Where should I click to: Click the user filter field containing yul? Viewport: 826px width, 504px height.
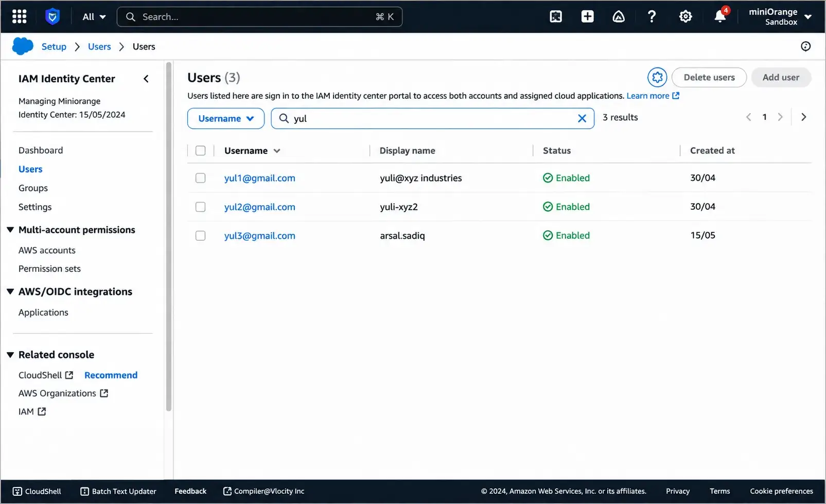tap(432, 118)
